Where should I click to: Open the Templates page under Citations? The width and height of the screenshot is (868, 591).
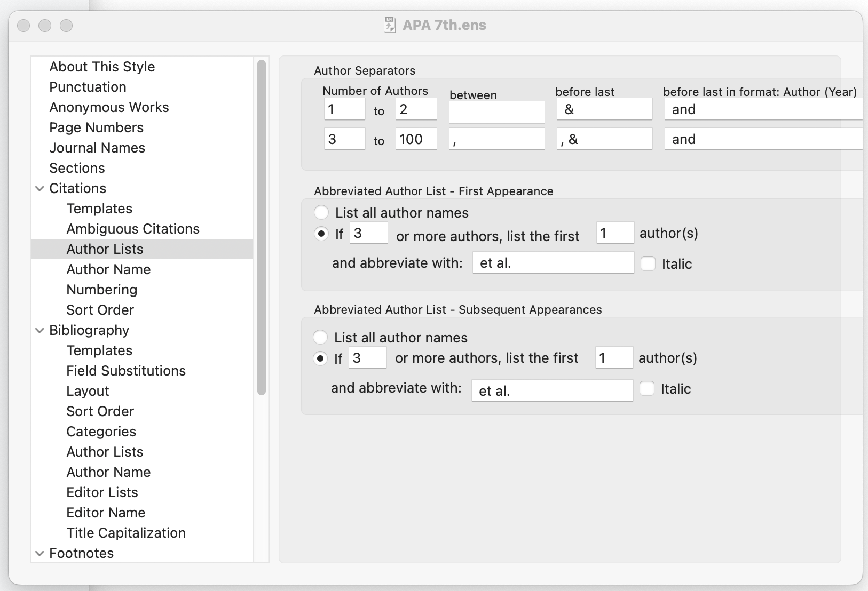pos(99,209)
